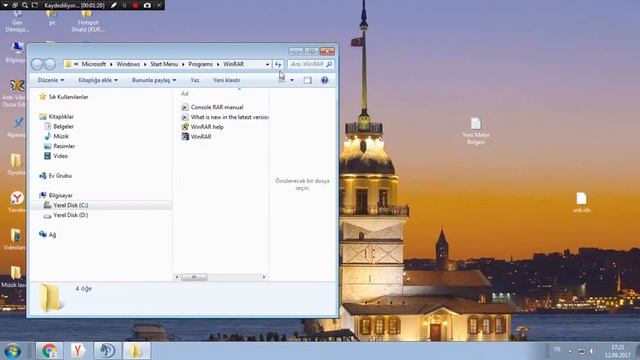Select Kitaplıklar in the navigation pane
640x360 pixels.
[56, 117]
